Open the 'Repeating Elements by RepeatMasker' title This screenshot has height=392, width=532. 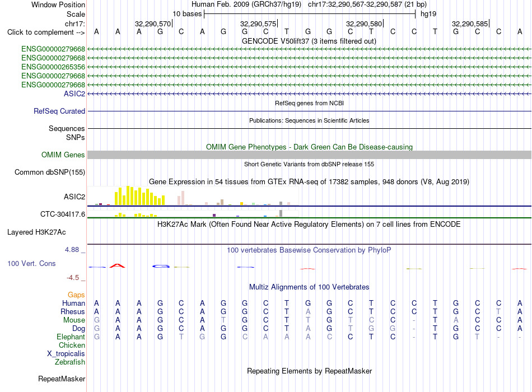coord(309,371)
